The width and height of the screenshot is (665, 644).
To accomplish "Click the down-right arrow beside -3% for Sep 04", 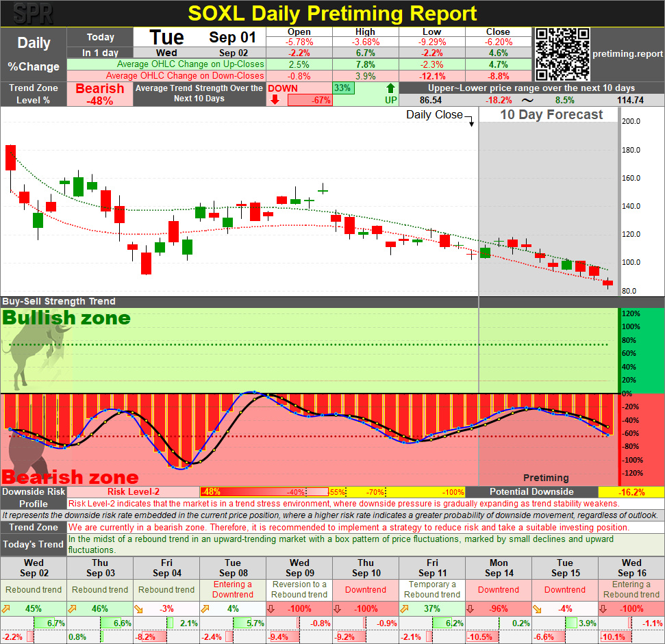I will coord(138,609).
